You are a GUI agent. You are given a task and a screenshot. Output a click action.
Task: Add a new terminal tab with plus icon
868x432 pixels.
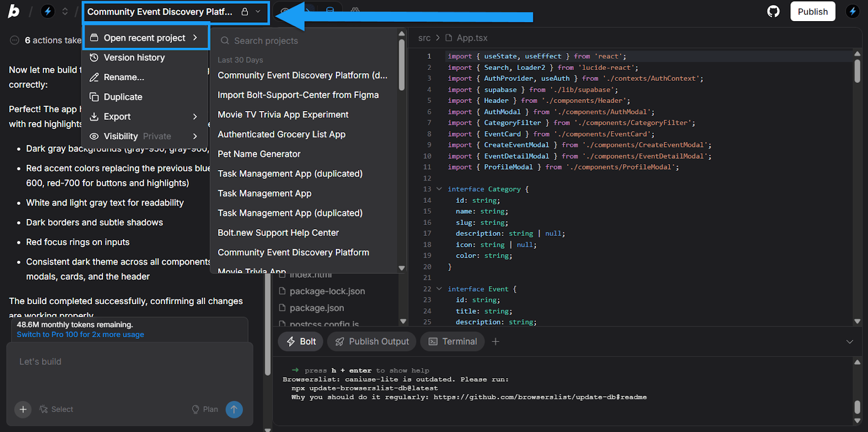(x=495, y=341)
